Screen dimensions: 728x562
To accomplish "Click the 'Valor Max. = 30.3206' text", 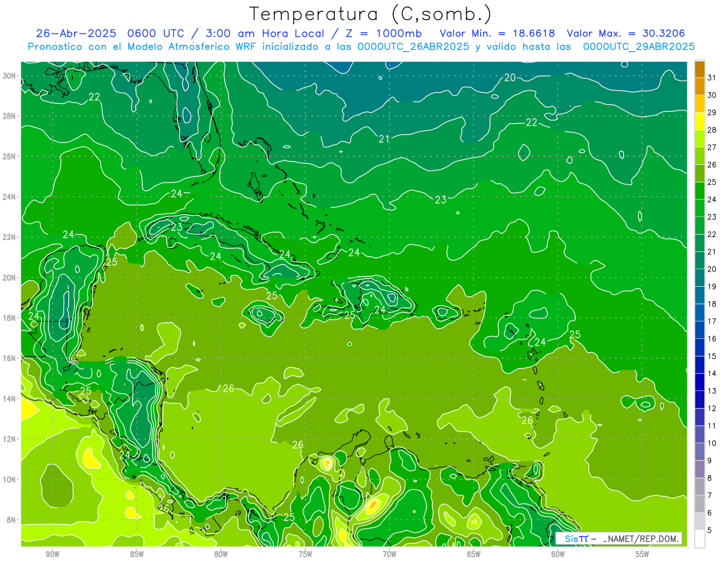I will pyautogui.click(x=625, y=33).
